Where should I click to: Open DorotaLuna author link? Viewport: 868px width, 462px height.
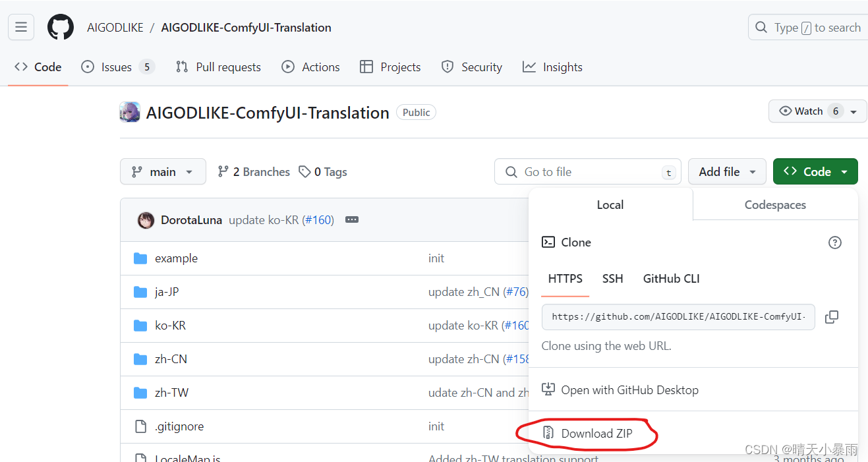[191, 220]
